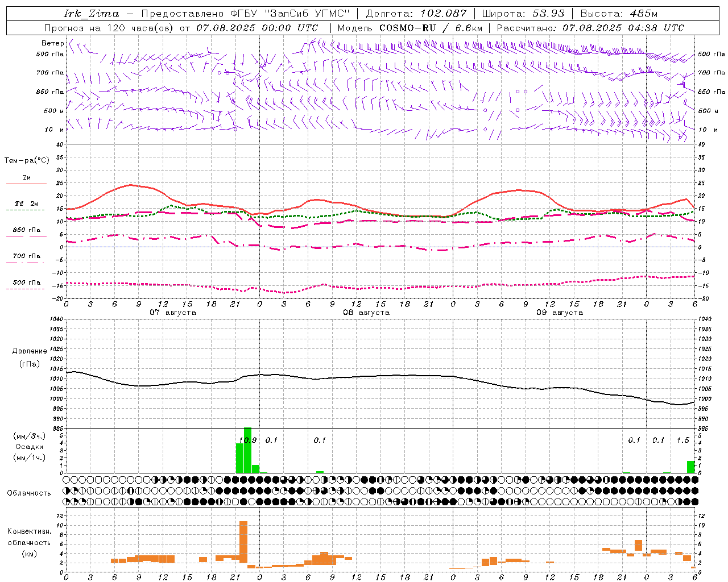
Task: Click the "700 гПа" dash-dot legend entry
Action: (26, 256)
